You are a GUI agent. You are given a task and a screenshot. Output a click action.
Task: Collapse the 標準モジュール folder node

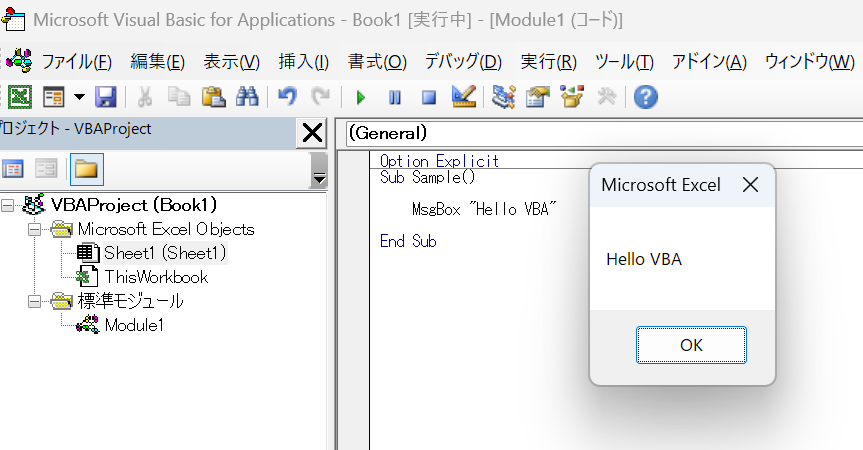point(34,301)
